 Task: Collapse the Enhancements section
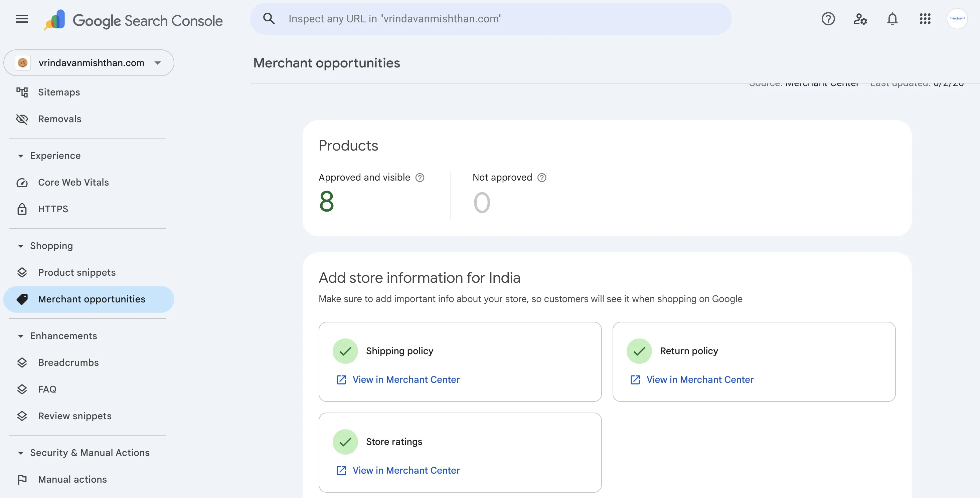click(x=21, y=336)
